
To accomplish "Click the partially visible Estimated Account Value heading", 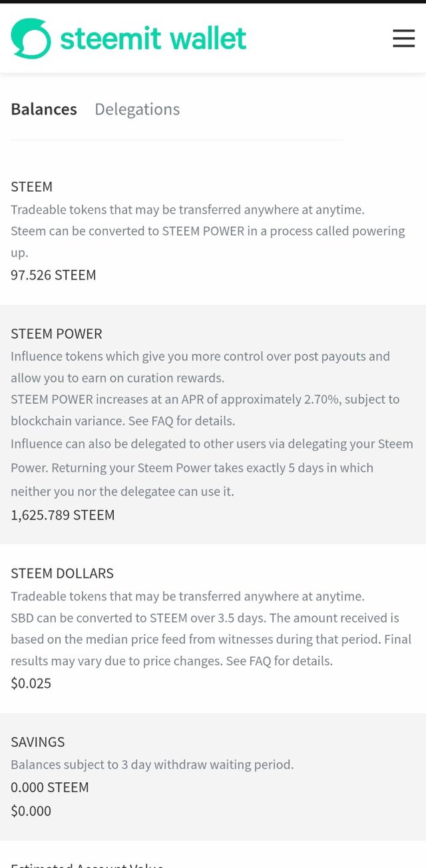I will [87, 863].
